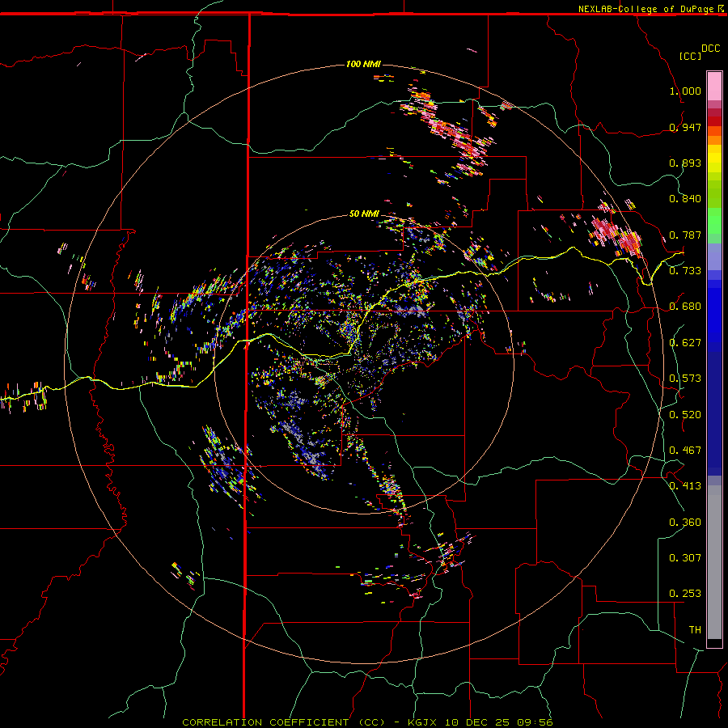This screenshot has height=728, width=728.
Task: Pick the bright green band of the color scale
Action: click(714, 221)
